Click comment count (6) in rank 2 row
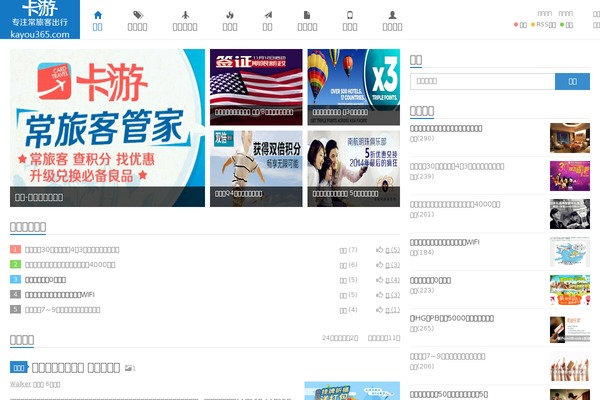The image size is (600, 400). tap(349, 265)
